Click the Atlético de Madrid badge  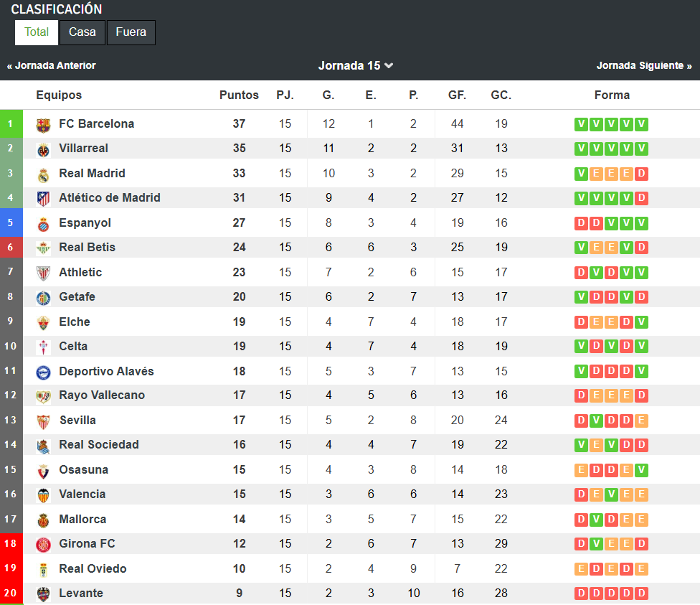tap(43, 198)
